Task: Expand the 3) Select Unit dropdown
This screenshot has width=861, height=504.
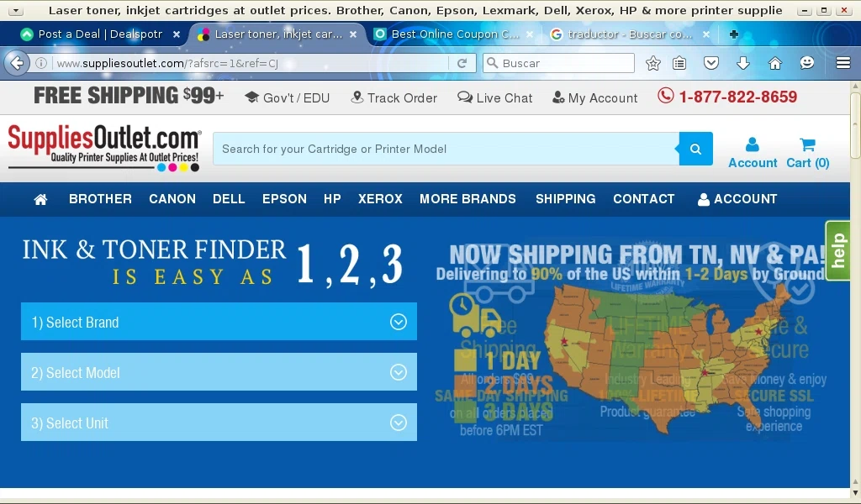Action: pyautogui.click(x=219, y=423)
